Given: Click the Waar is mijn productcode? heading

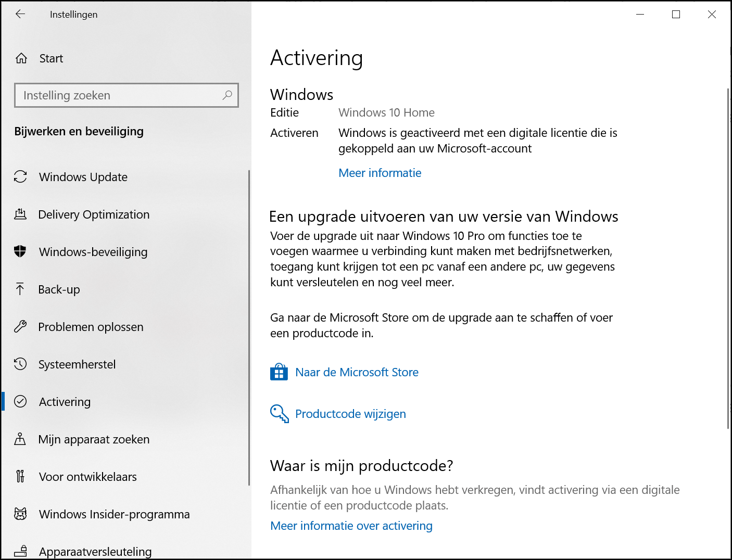Looking at the screenshot, I should click(361, 465).
